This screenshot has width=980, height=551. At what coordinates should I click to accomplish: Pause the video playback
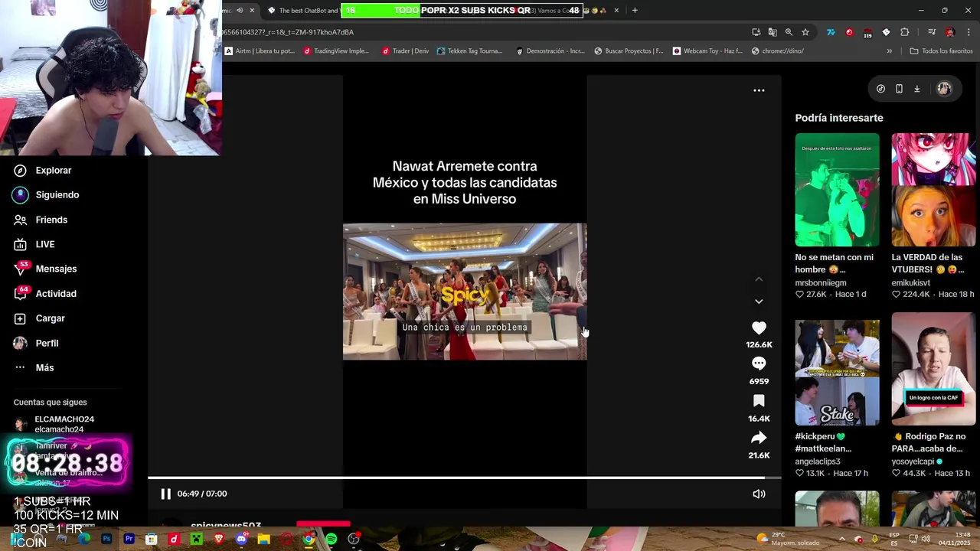tap(165, 494)
